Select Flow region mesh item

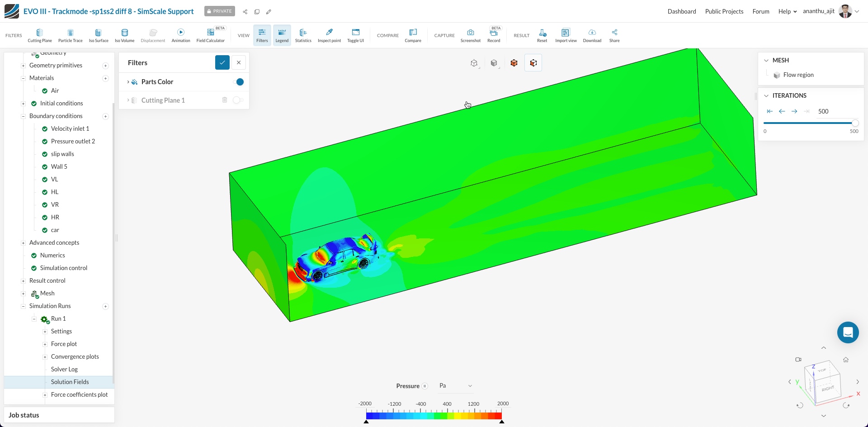[798, 75]
